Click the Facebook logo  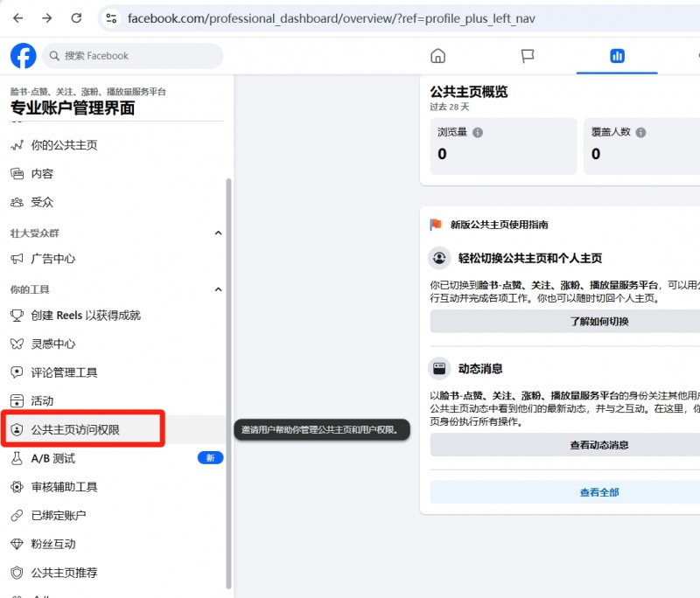point(24,56)
